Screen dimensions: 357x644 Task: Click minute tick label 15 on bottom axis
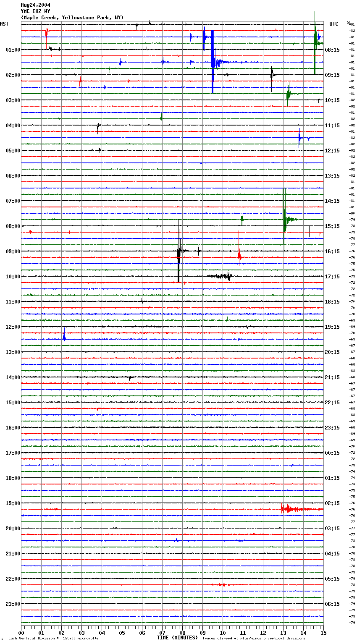(323, 633)
